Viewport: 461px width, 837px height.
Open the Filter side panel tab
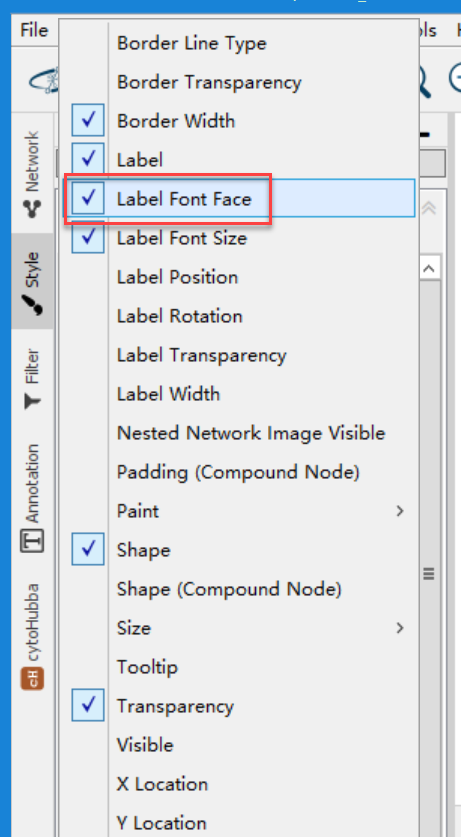point(33,378)
